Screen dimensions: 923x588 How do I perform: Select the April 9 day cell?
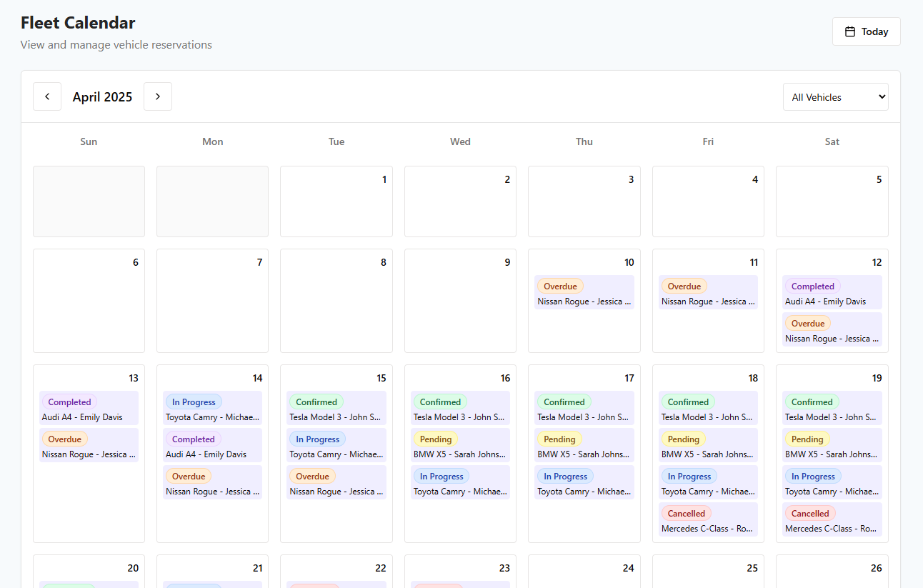coord(460,301)
